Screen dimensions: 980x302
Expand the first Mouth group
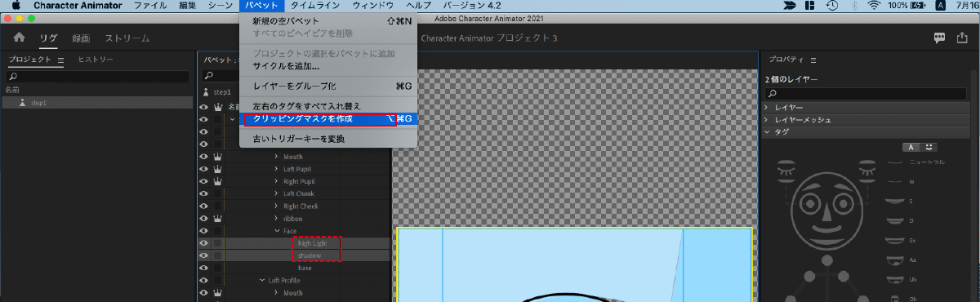point(277,157)
